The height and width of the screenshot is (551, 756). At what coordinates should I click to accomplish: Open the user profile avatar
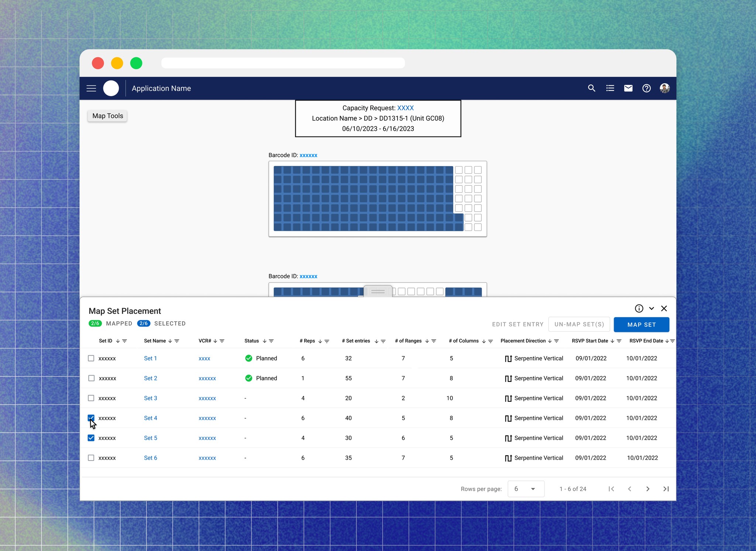pos(664,88)
